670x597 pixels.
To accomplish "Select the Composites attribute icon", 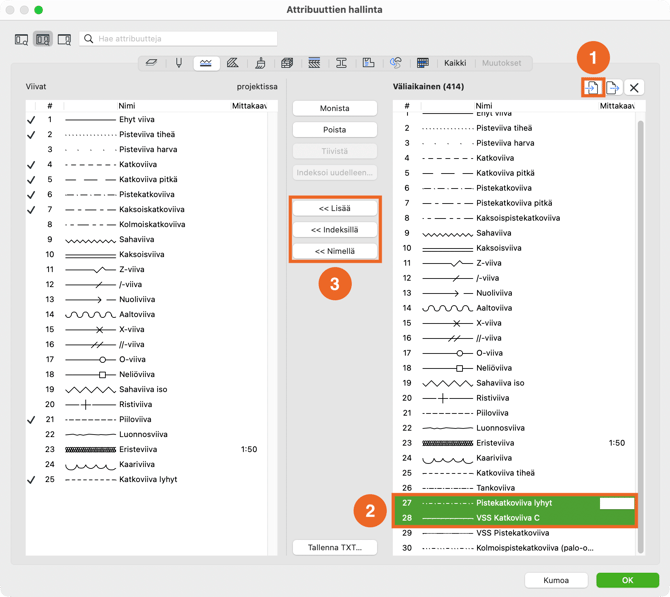I will click(x=314, y=63).
